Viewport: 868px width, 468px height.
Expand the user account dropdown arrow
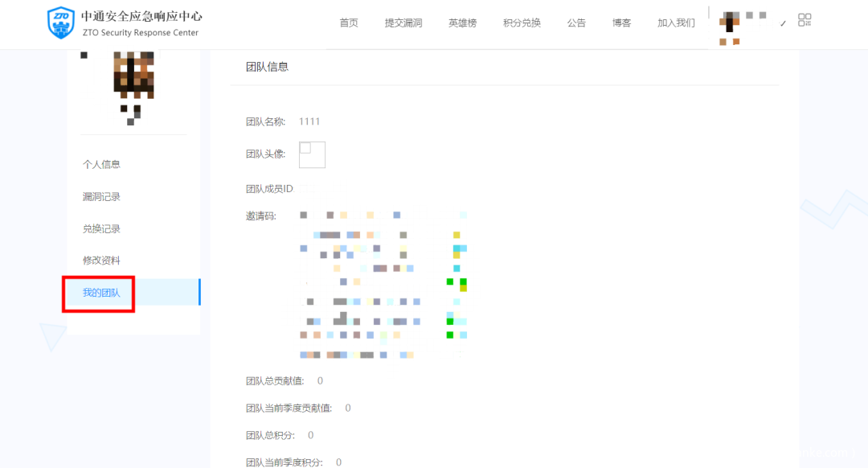(x=783, y=23)
